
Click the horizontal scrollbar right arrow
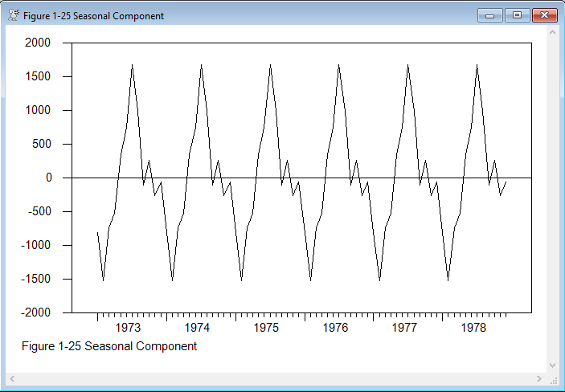coord(538,378)
